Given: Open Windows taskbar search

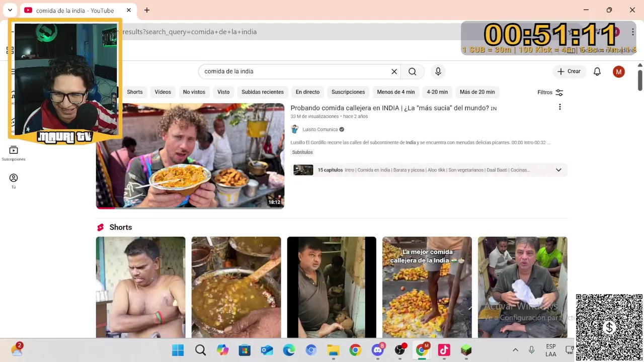Looking at the screenshot, I should point(200,350).
